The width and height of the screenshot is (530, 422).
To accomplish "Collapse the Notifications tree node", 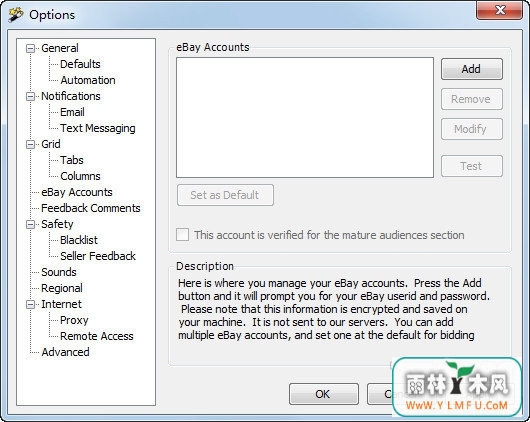I will [30, 97].
